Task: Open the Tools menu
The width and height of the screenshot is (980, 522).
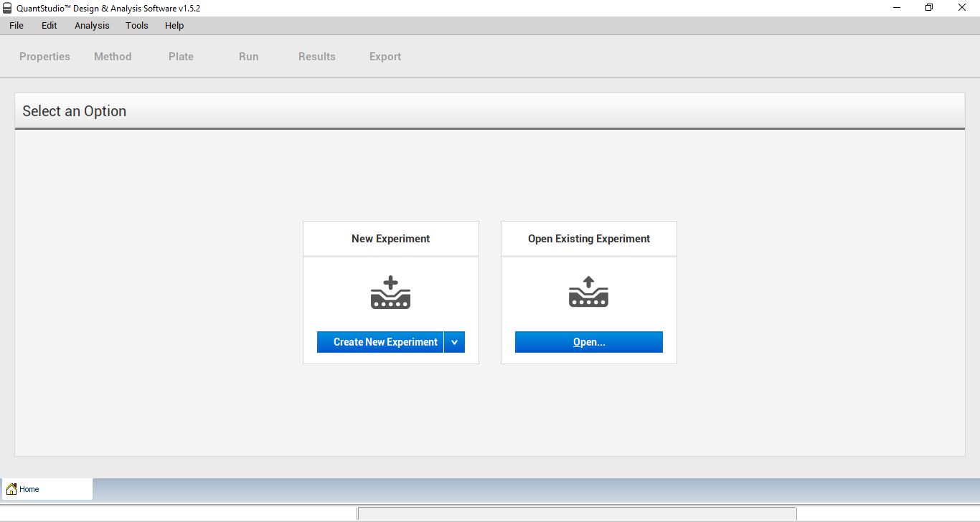Action: (x=136, y=25)
